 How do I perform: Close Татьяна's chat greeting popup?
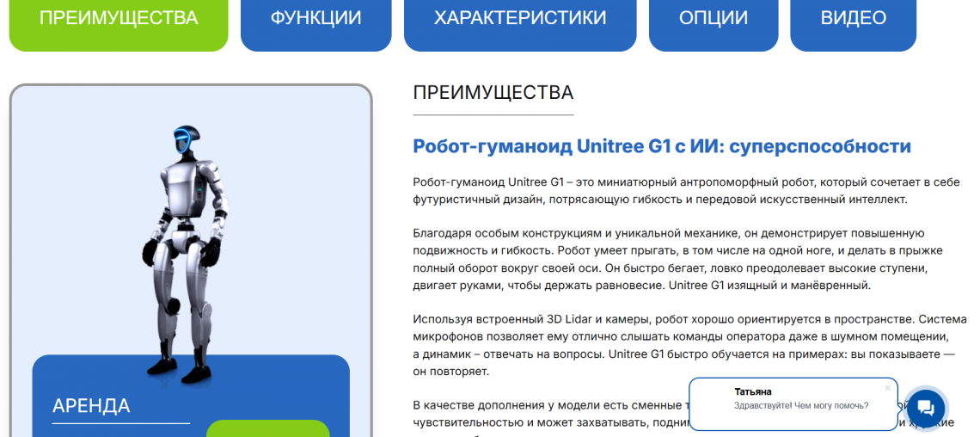tap(888, 388)
